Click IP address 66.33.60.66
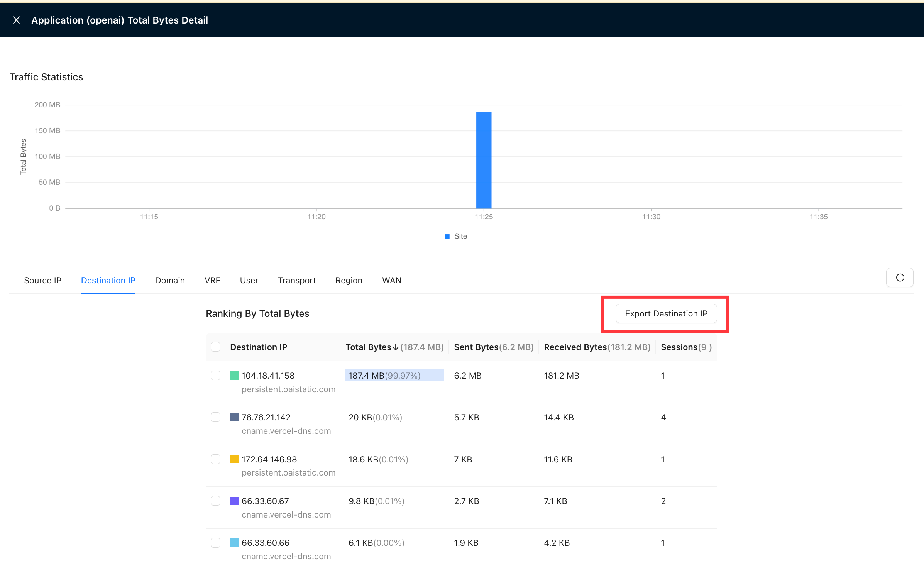The width and height of the screenshot is (924, 572). pos(266,543)
